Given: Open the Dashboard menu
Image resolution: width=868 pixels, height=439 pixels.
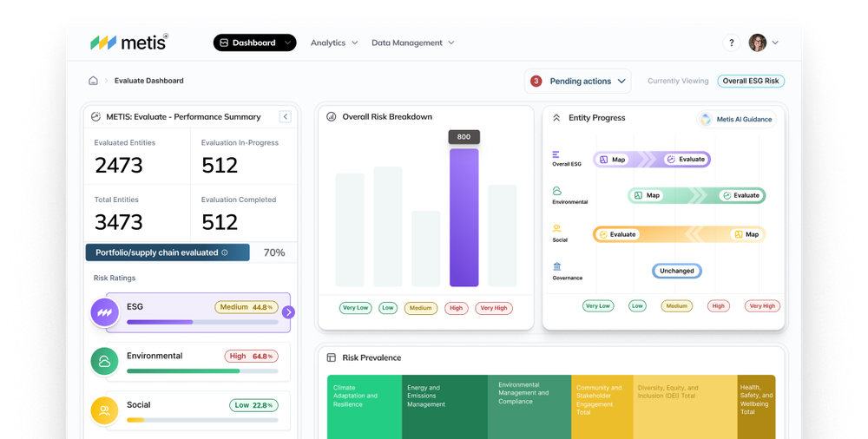Looking at the screenshot, I should point(254,43).
